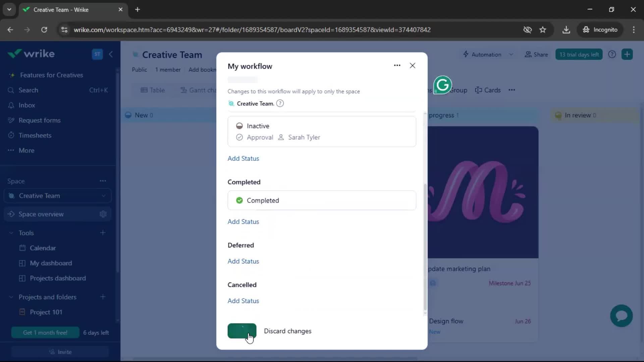Image resolution: width=644 pixels, height=362 pixels.
Task: Click 13 trial days left badge
Action: coord(579,54)
